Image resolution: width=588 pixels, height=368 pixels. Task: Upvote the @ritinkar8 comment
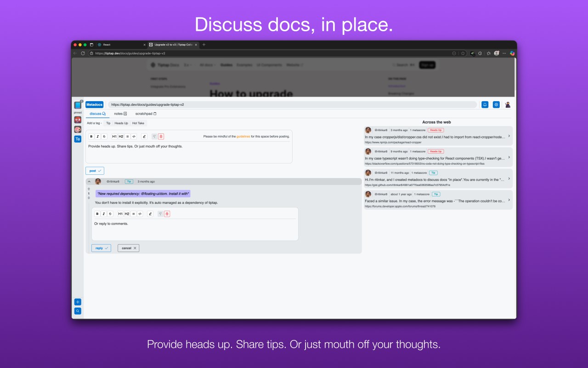[89, 189]
